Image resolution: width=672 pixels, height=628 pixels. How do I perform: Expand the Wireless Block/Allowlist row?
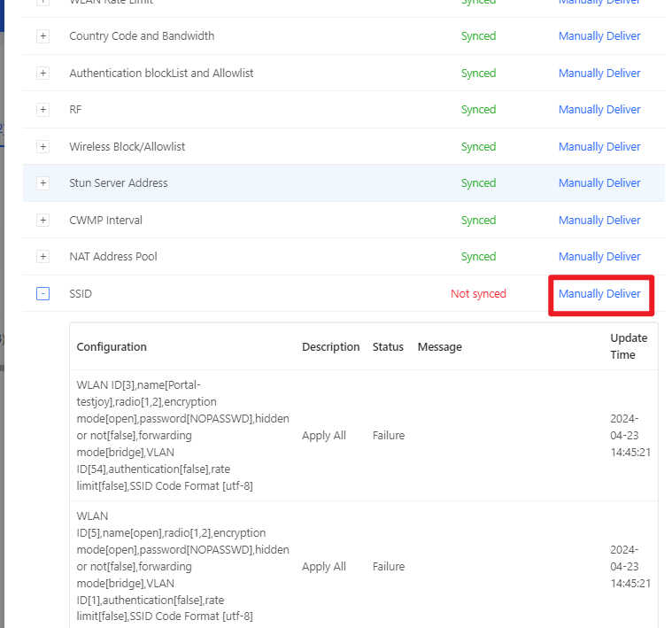pyautogui.click(x=42, y=147)
